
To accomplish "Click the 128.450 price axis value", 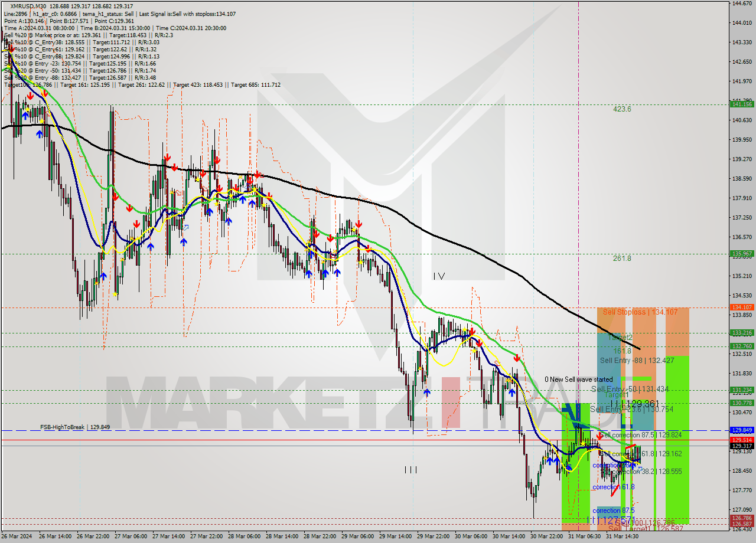I will pyautogui.click(x=741, y=471).
